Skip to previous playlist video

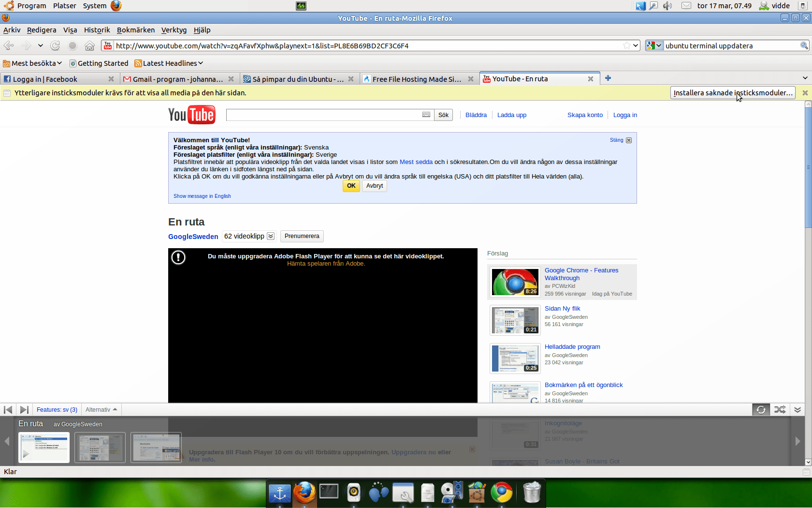[8, 410]
